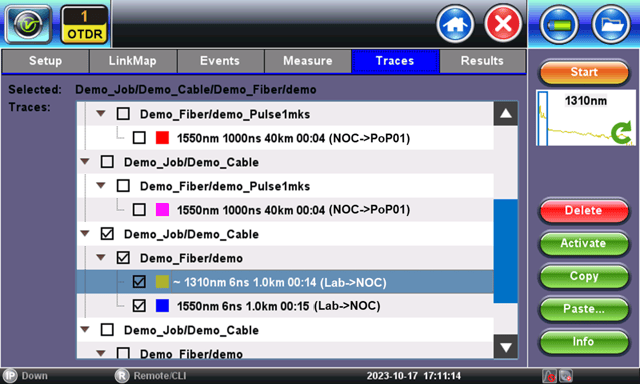The width and height of the screenshot is (640, 384).
Task: Check the Demo_Fiber/demo_Pulse1mks box above the red trace
Action: (123, 114)
